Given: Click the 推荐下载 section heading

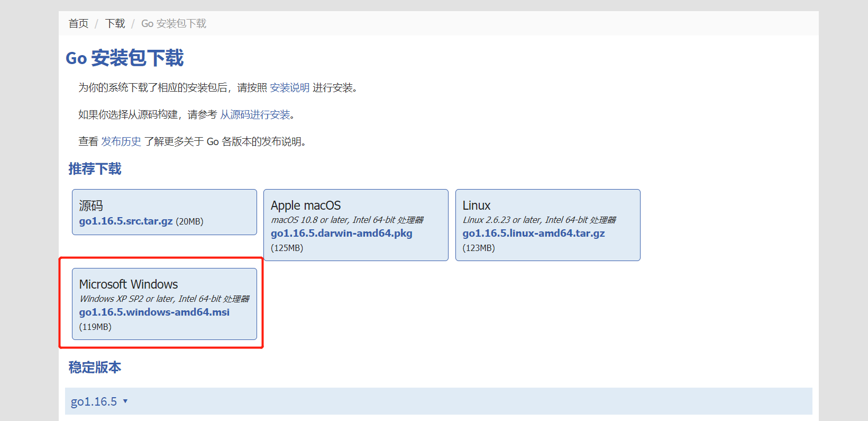Looking at the screenshot, I should point(95,169).
